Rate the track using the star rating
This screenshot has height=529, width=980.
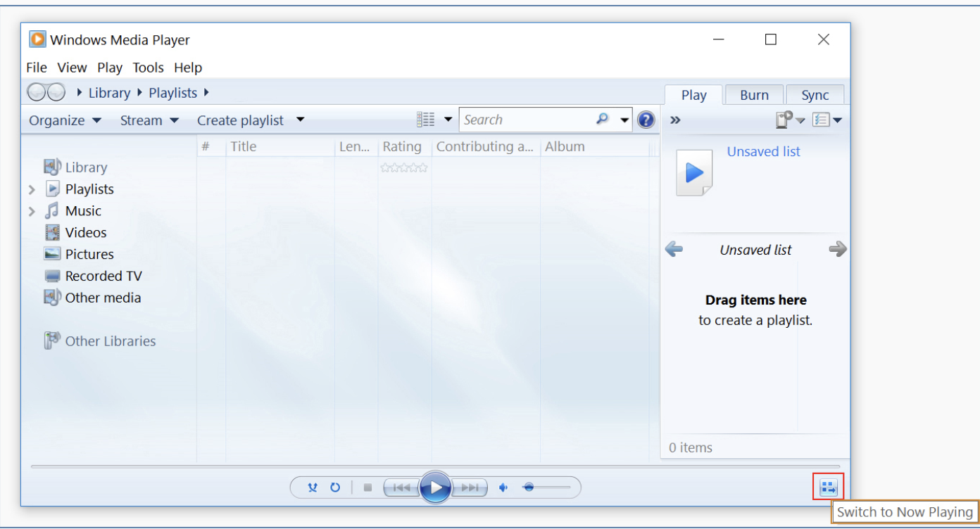tap(404, 167)
